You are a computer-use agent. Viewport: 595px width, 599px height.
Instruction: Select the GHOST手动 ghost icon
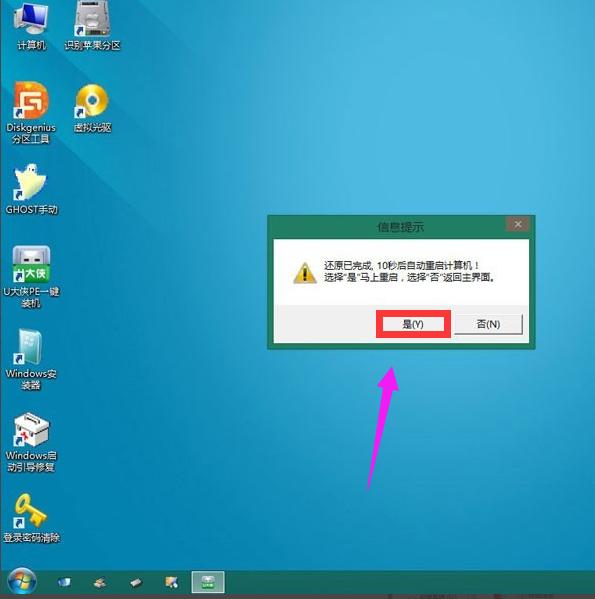pos(31,189)
